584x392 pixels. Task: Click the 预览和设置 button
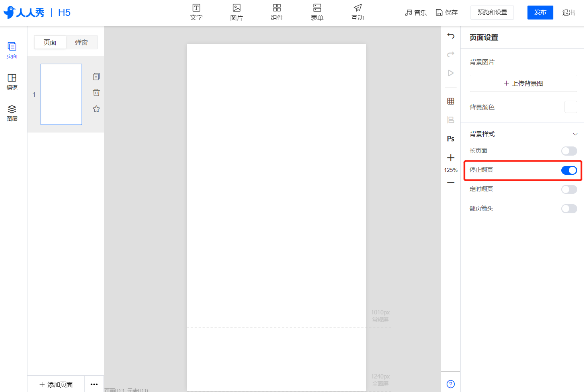click(x=492, y=12)
